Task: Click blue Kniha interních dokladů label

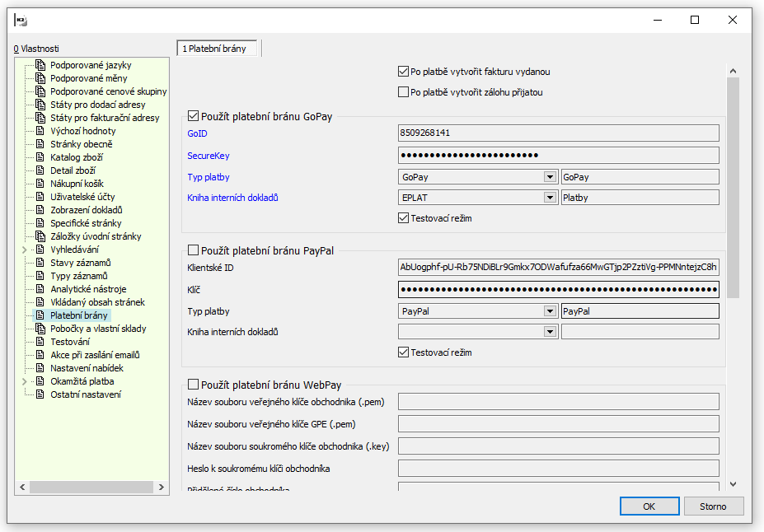Action: tap(233, 198)
